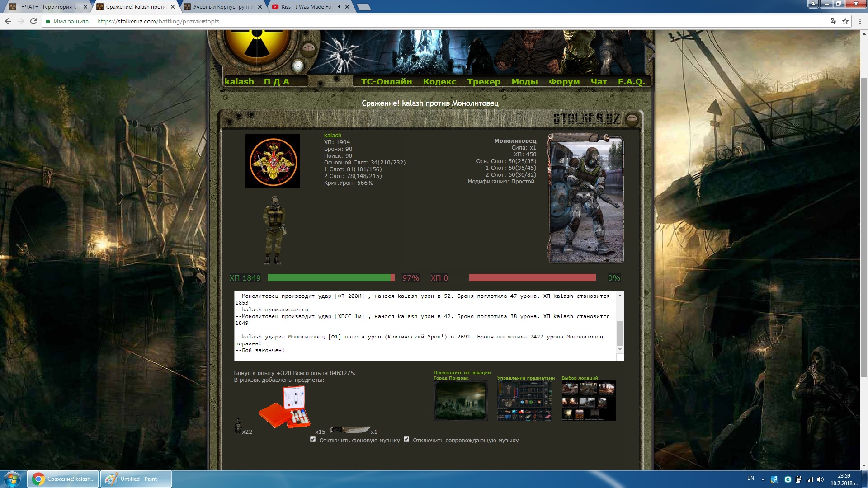Click the bookmark star icon in address bar
The height and width of the screenshot is (488, 868).
[845, 21]
